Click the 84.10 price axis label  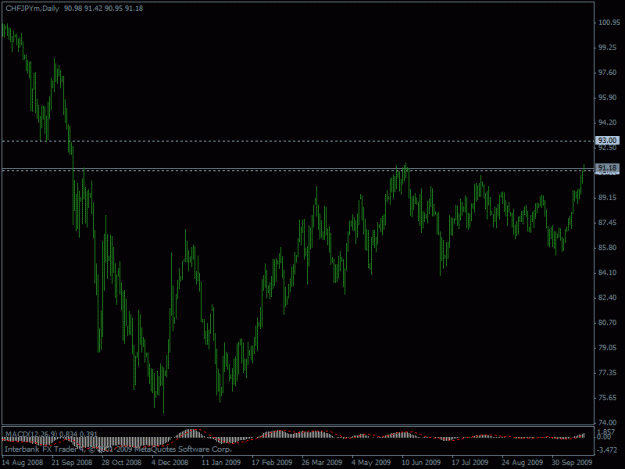607,273
